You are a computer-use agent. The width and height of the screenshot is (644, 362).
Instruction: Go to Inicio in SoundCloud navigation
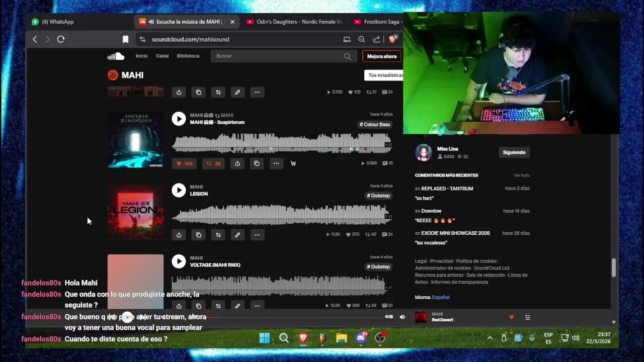click(x=141, y=56)
